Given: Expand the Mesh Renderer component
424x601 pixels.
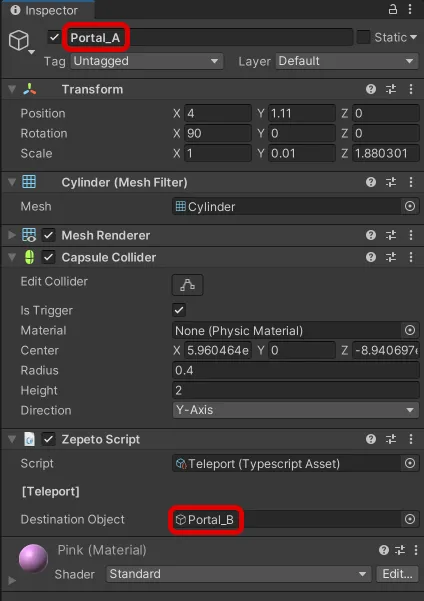Looking at the screenshot, I should click(12, 235).
